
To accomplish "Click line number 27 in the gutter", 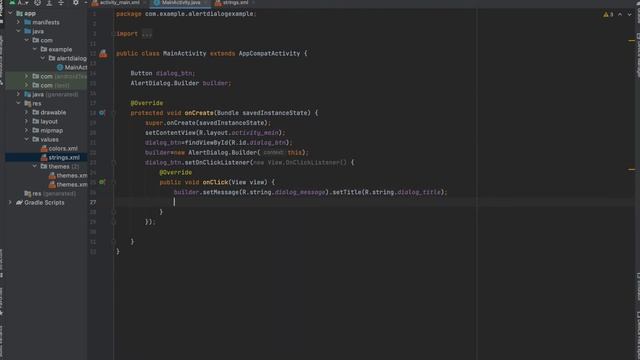I will [93, 202].
